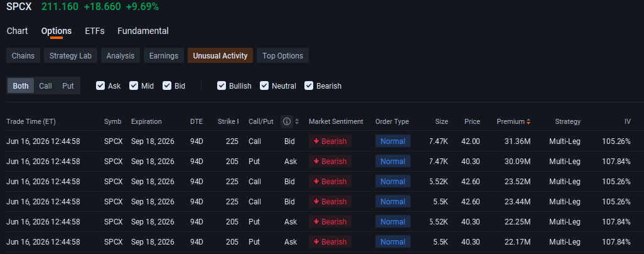This screenshot has width=644, height=254.
Task: View Top Options
Action: (282, 55)
